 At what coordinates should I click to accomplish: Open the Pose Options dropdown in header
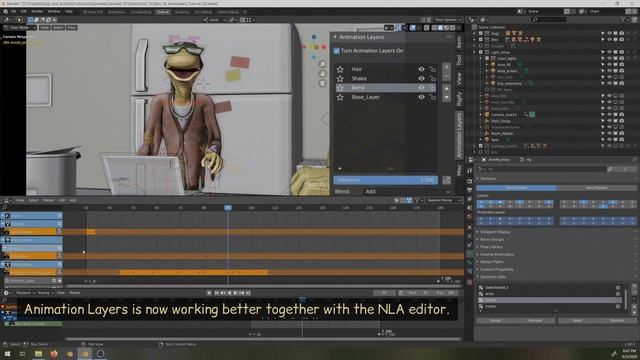447,20
